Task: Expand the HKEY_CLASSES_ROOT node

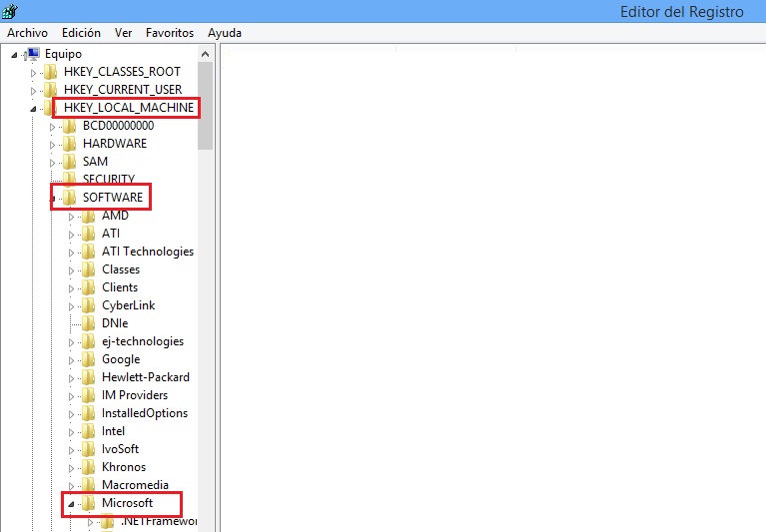Action: click(33, 73)
